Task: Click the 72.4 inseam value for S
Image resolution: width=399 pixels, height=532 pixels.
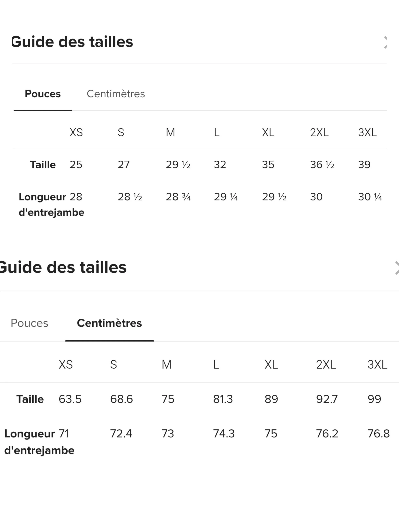Action: click(x=121, y=434)
